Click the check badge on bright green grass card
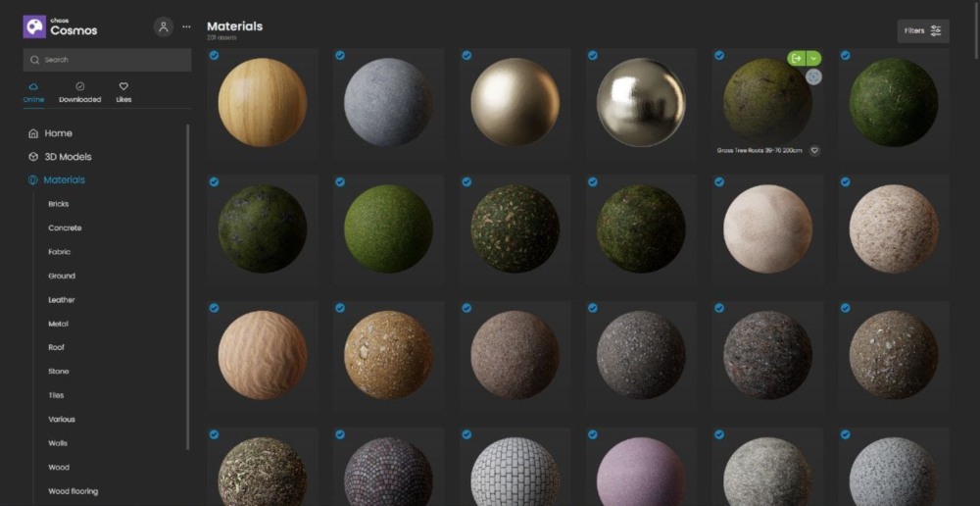The width and height of the screenshot is (980, 506). (340, 182)
